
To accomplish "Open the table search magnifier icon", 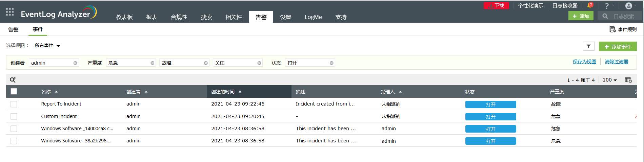I will coord(13,80).
